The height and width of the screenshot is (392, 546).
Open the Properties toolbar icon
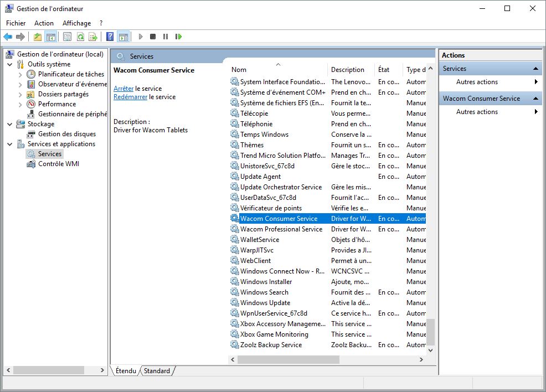coord(67,37)
